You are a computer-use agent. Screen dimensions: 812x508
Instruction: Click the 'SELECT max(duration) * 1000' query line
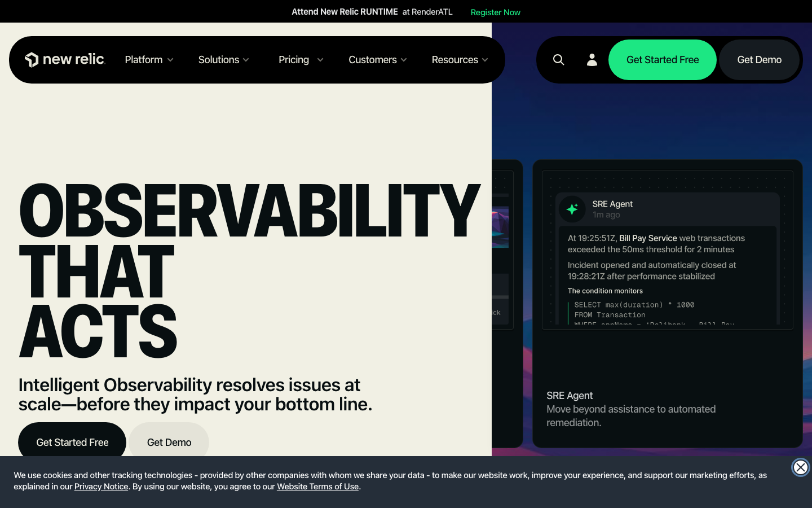[x=634, y=305]
